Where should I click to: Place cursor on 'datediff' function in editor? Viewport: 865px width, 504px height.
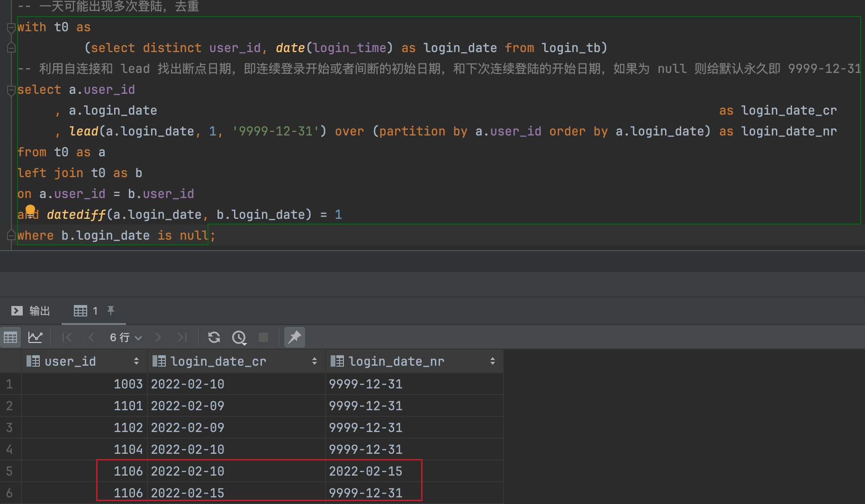[76, 215]
